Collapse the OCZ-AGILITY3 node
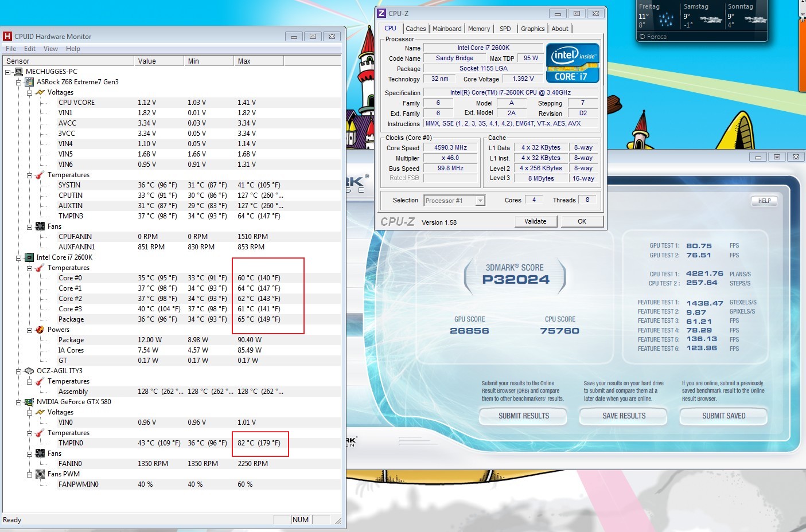 tap(19, 371)
